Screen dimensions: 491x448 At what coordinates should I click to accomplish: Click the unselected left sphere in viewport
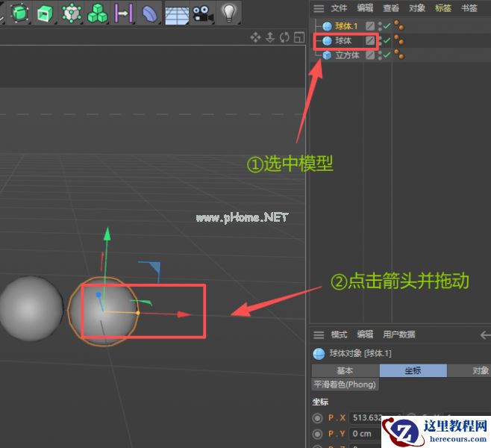pyautogui.click(x=31, y=308)
